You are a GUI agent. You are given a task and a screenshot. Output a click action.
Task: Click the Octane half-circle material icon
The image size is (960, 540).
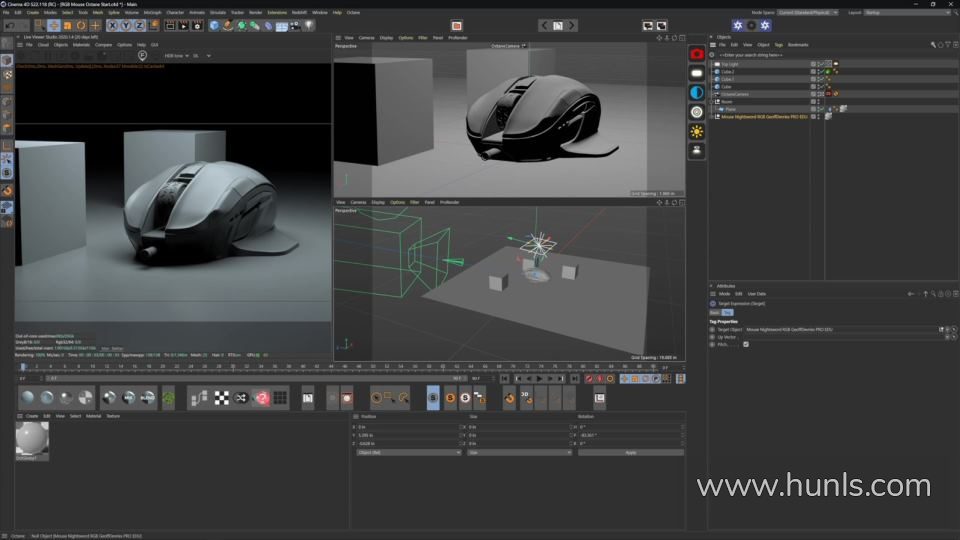click(x=697, y=92)
